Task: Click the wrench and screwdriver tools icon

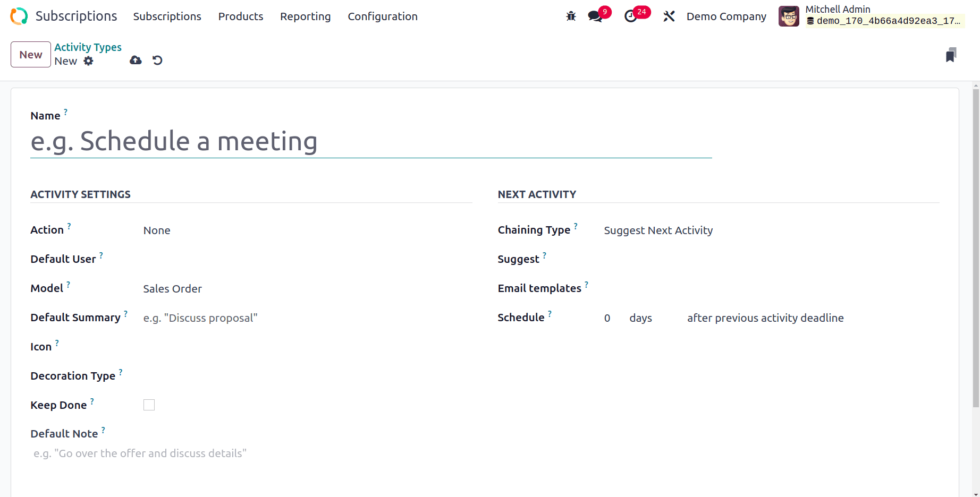Action: click(x=669, y=16)
